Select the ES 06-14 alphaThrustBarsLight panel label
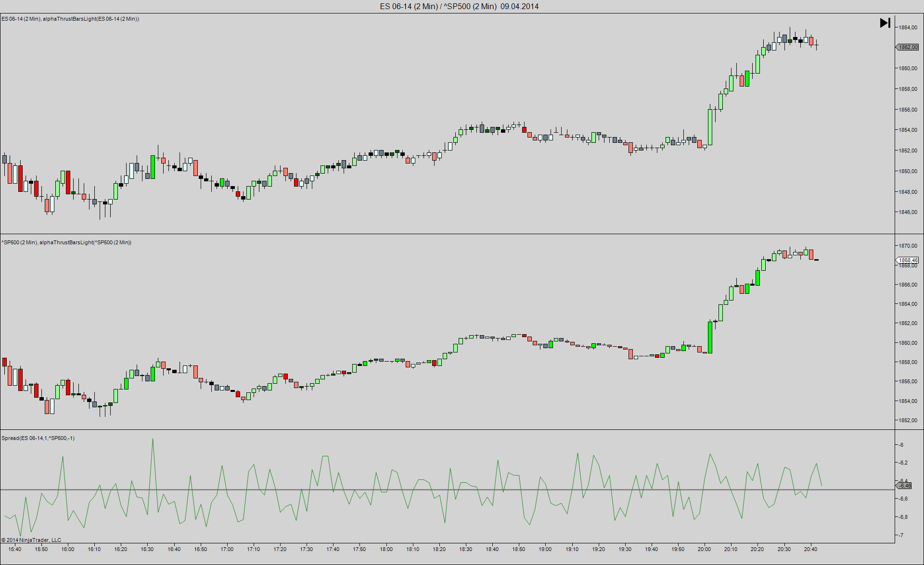Viewport: 924px width, 565px height. (x=70, y=19)
